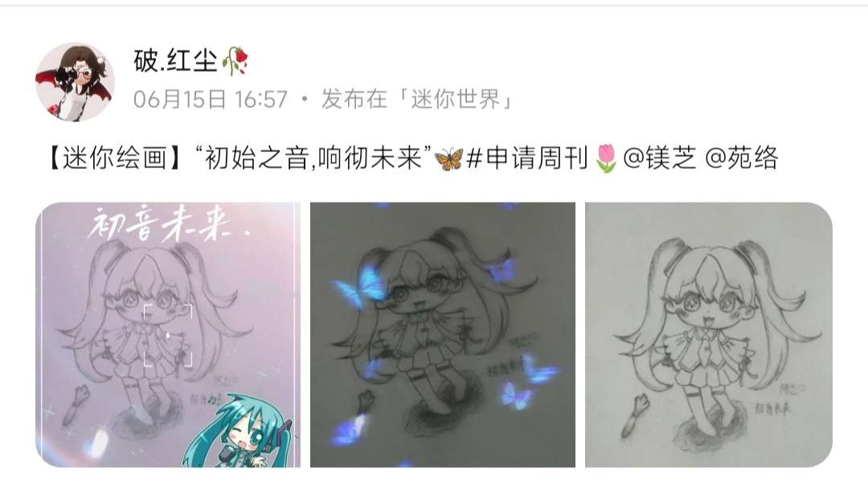The height and width of the screenshot is (488, 868).
Task: Open the second thumbnail with blue butterflies
Action: pos(443,334)
